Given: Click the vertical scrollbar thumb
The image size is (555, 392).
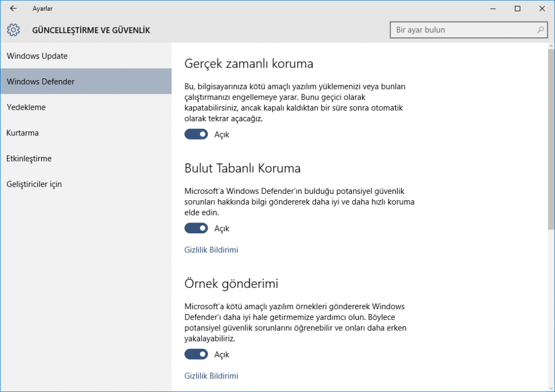Looking at the screenshot, I should click(551, 139).
